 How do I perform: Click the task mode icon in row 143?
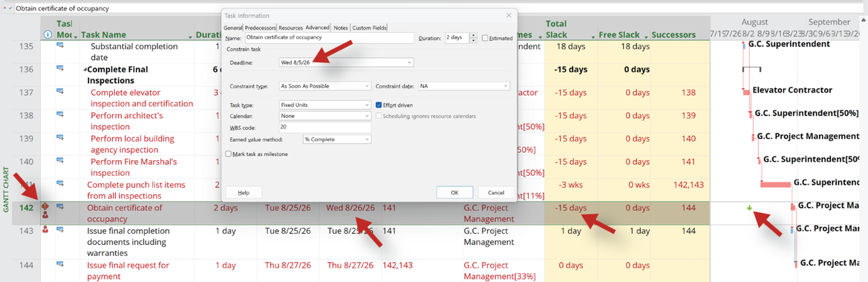[x=60, y=229]
